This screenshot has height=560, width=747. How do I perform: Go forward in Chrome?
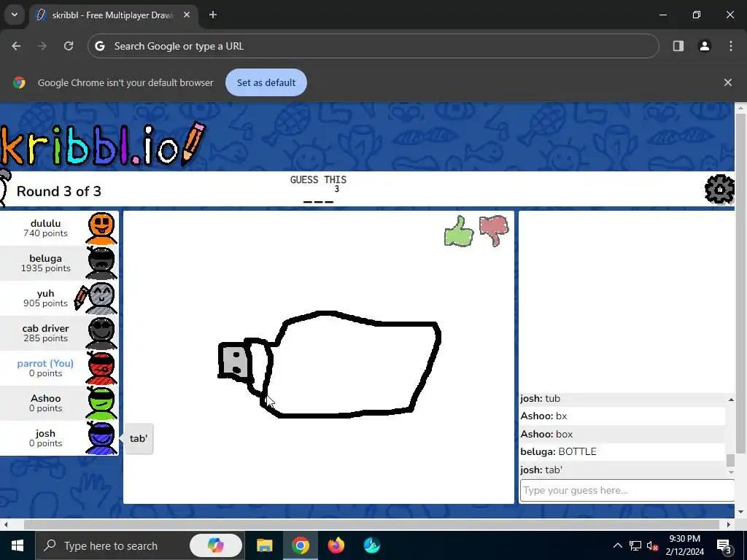pos(42,46)
